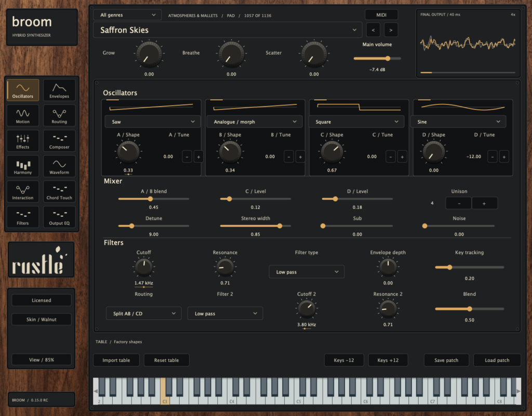Click the rustle logo
532x416 pixels.
(41, 260)
